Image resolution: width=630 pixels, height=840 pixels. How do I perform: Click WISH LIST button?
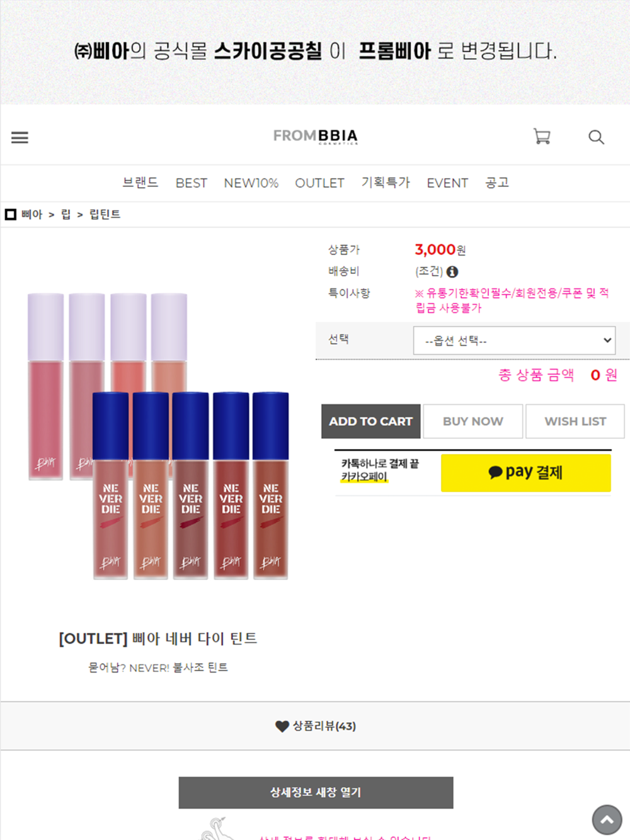click(x=575, y=421)
